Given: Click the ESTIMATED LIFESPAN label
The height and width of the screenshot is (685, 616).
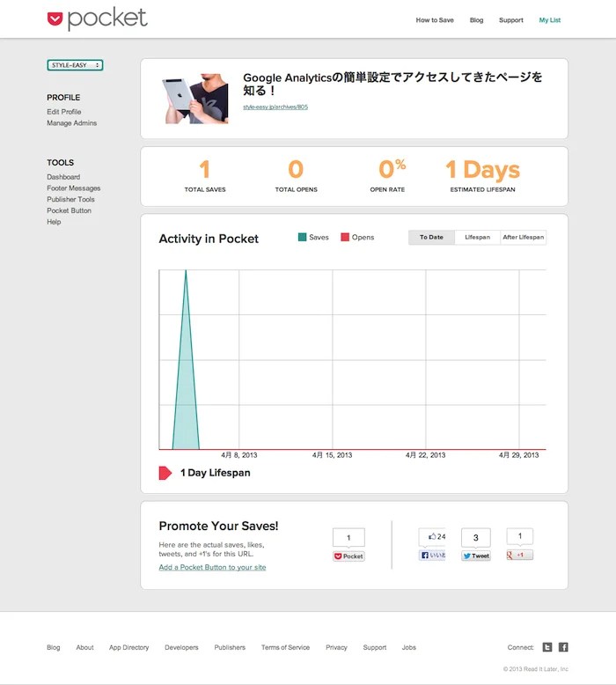Looking at the screenshot, I should point(482,189).
